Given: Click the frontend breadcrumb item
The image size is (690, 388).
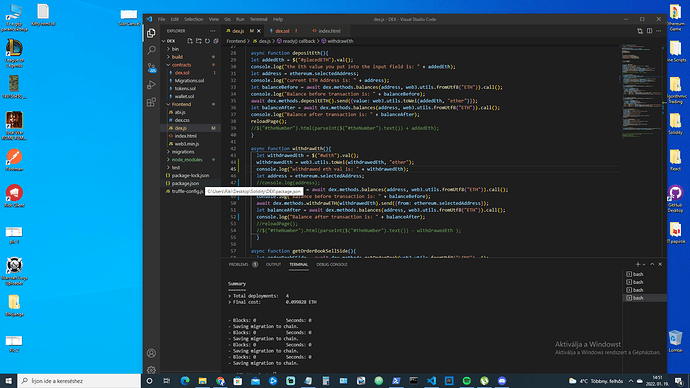Looking at the screenshot, I should 236,41.
